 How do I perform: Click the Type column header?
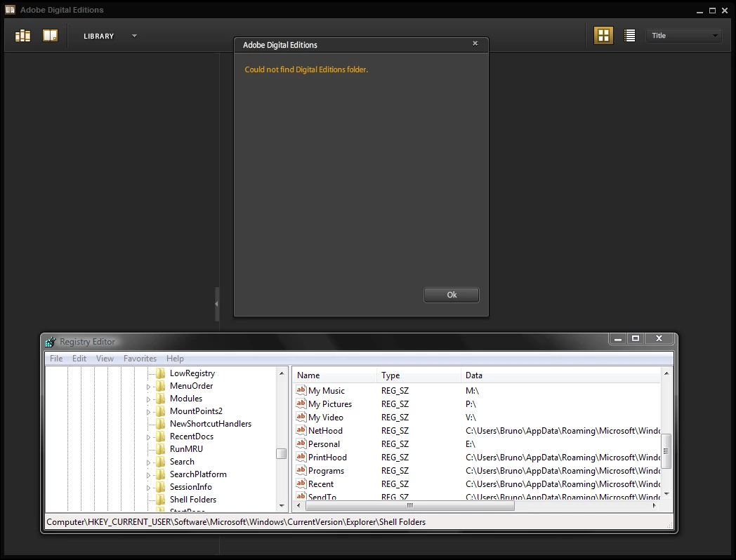point(419,375)
